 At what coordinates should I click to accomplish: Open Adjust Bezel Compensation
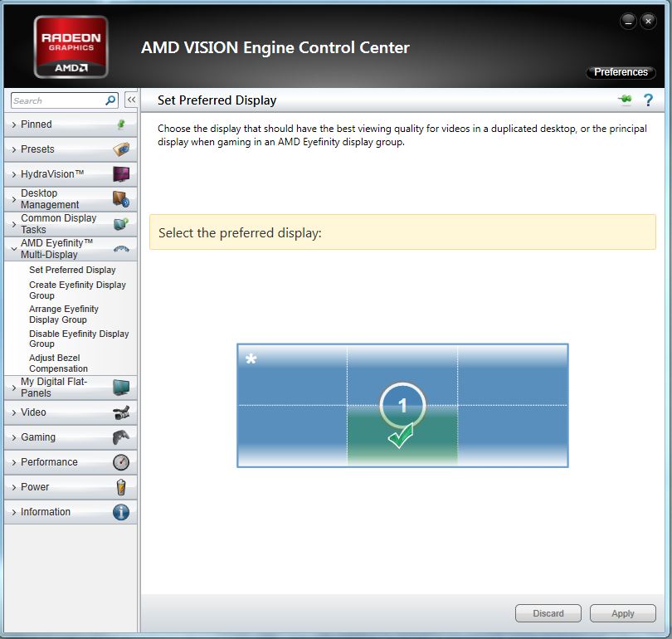(x=58, y=363)
